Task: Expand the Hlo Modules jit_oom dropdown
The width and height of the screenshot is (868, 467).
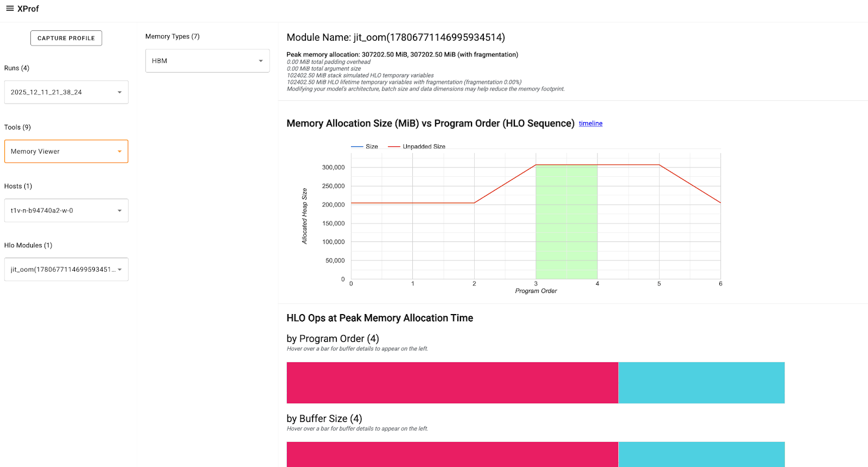Action: tap(66, 270)
